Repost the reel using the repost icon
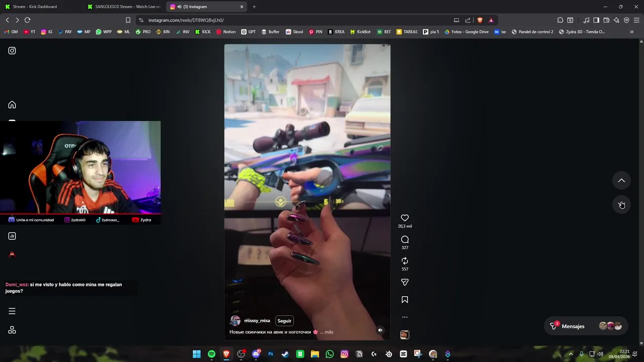Viewport: 644px width, 362px height. [405, 260]
